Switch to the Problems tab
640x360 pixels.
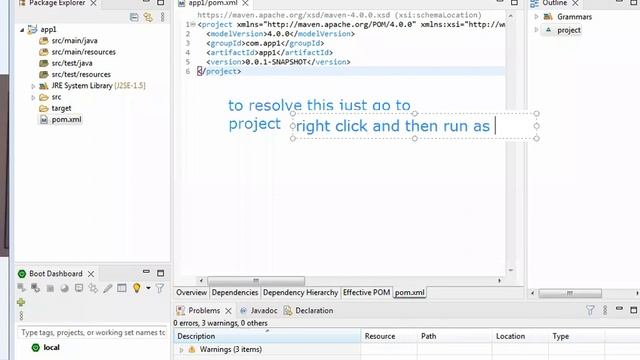coord(204,311)
